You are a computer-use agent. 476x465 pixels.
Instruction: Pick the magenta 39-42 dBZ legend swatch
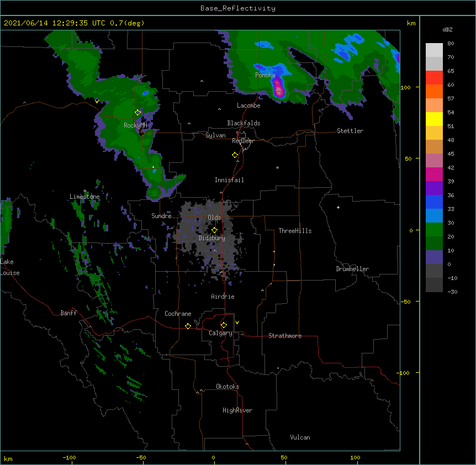coord(434,174)
